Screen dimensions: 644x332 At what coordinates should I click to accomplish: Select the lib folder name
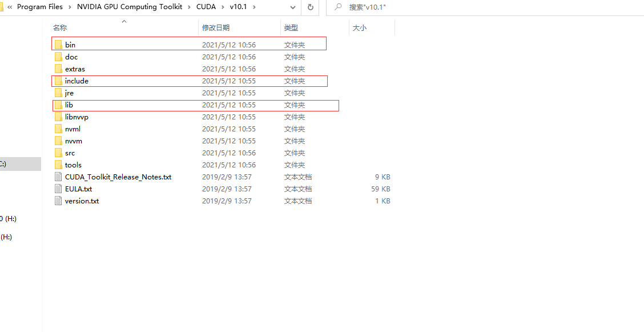pos(69,105)
